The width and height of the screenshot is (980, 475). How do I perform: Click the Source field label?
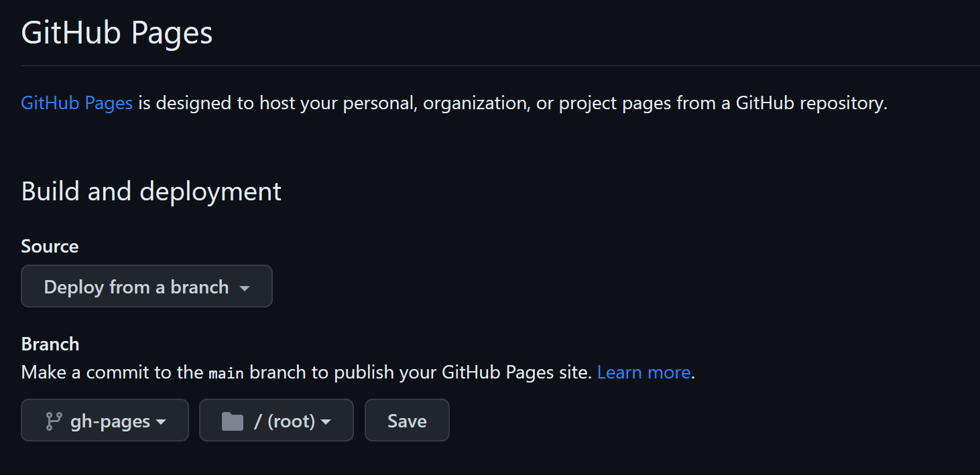click(50, 247)
